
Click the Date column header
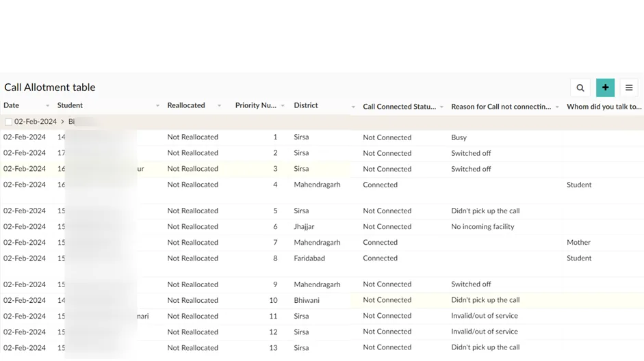click(11, 105)
